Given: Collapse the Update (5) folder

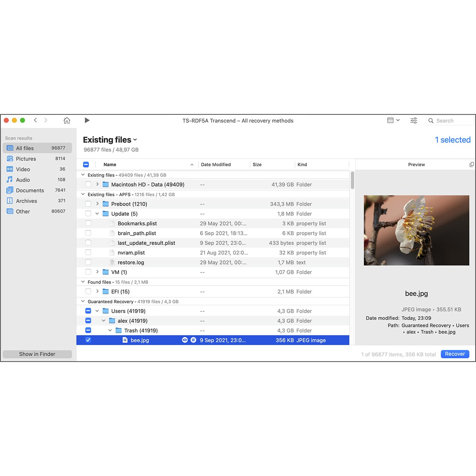Looking at the screenshot, I should point(97,214).
